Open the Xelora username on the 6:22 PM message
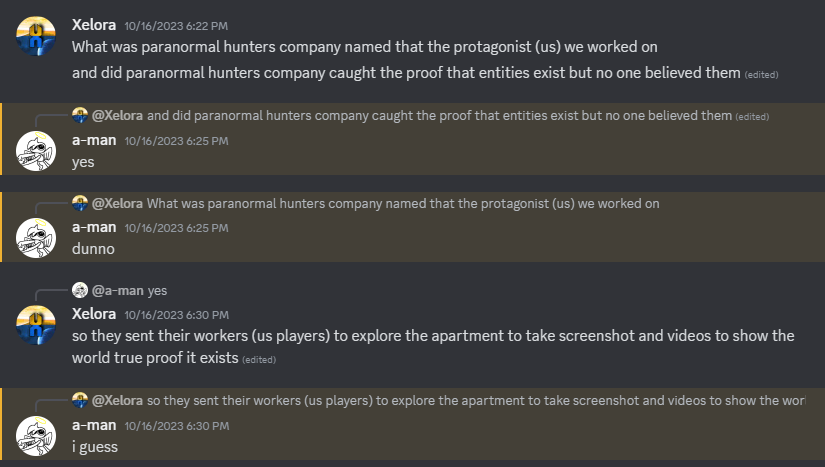The height and width of the screenshot is (467, 825). [x=98, y=24]
